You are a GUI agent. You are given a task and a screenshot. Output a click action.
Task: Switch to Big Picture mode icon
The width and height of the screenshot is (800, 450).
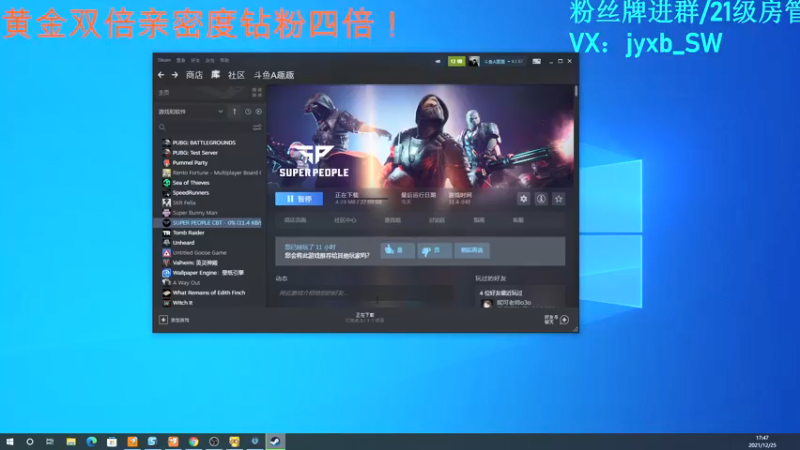537,61
